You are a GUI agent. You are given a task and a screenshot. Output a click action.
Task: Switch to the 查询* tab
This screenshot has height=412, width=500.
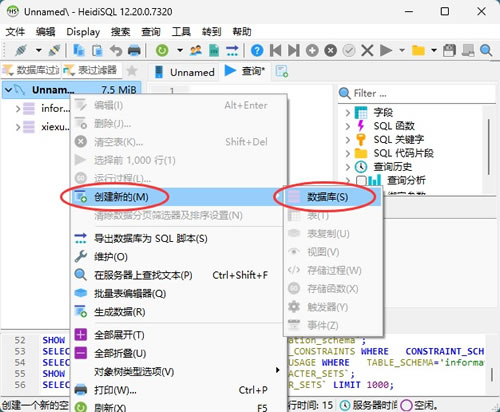[246, 71]
